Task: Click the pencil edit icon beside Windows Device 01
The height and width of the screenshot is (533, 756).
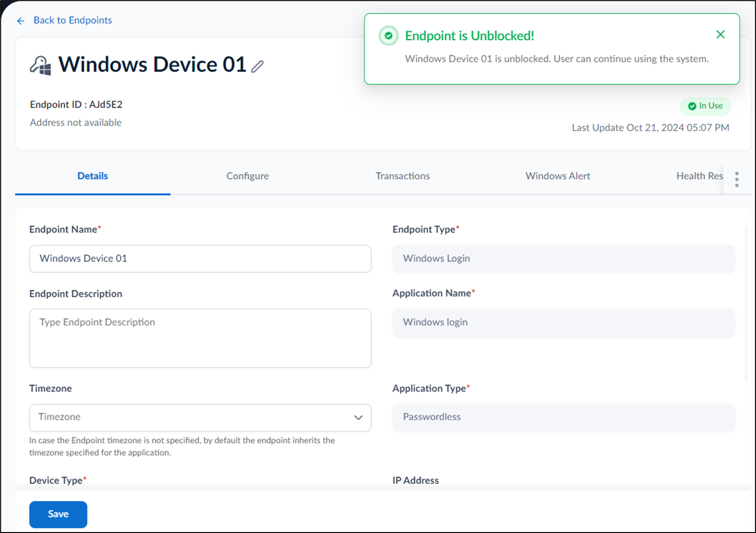Action: tap(258, 67)
